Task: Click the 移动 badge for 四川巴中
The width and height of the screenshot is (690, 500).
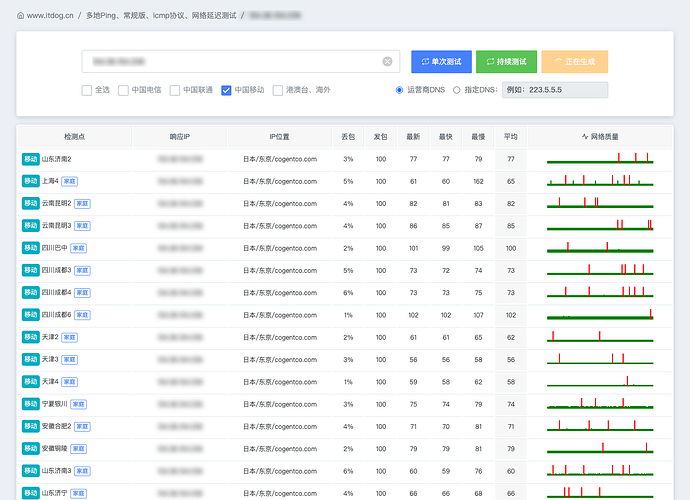Action: click(30, 248)
